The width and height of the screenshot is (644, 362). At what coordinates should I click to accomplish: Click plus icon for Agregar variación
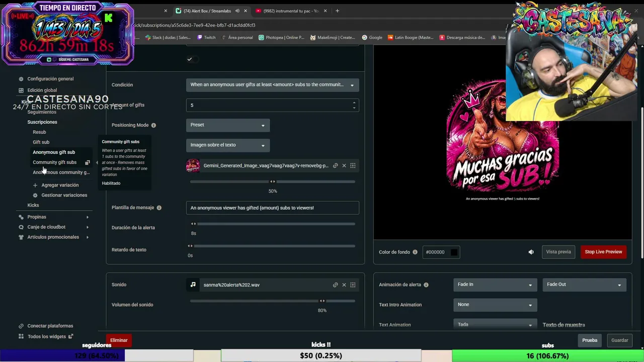pyautogui.click(x=35, y=185)
